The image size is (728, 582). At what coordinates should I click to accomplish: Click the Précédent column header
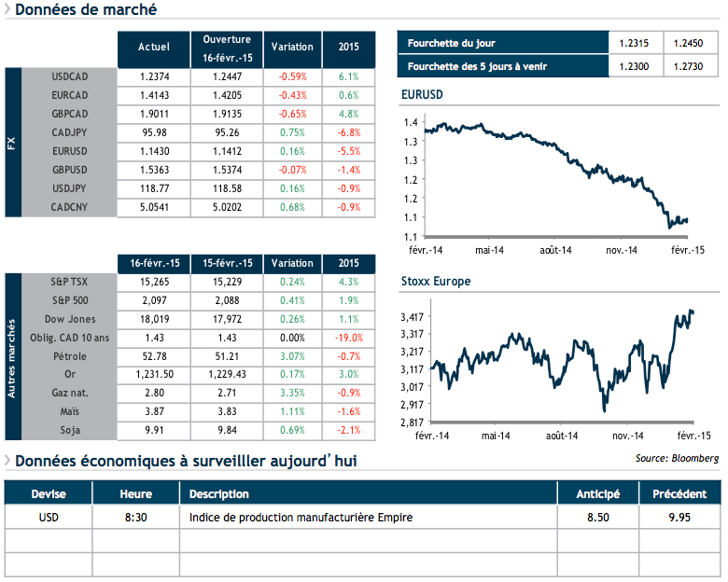point(679,493)
